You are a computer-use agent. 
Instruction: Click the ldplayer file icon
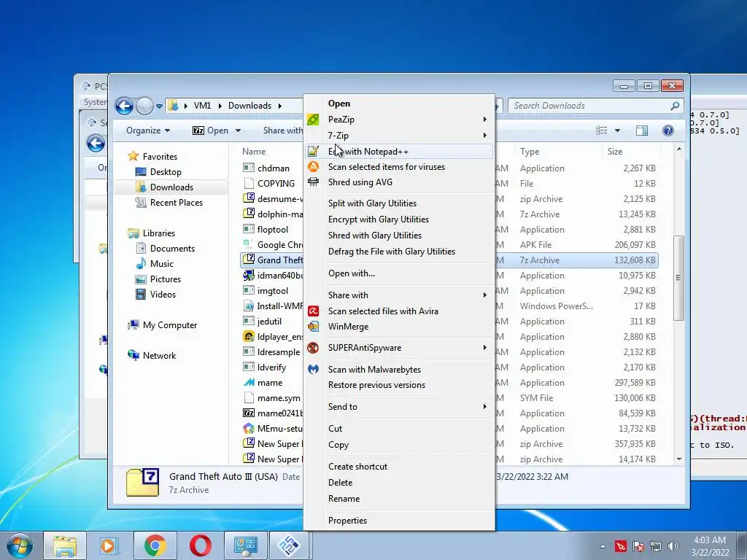(x=249, y=337)
